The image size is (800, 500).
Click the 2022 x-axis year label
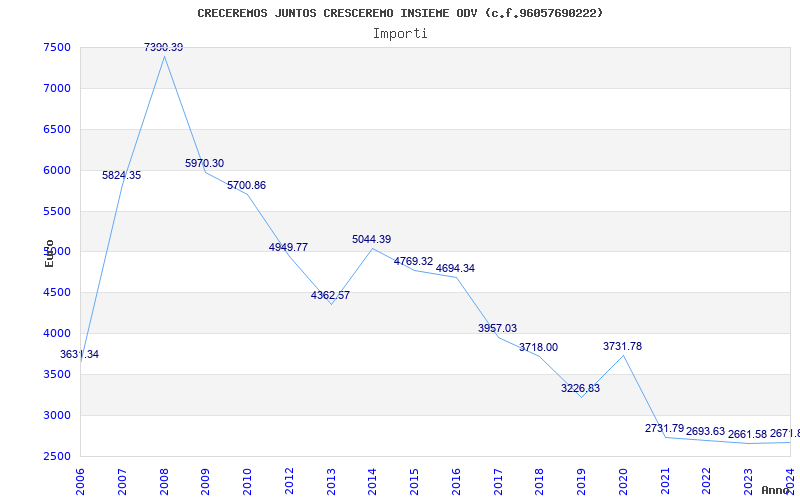pyautogui.click(x=707, y=482)
